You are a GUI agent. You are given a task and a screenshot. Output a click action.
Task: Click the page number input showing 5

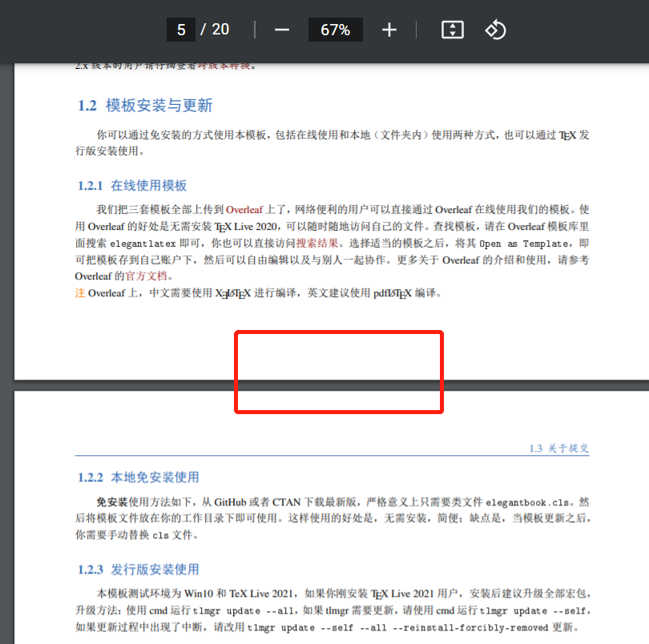point(181,29)
